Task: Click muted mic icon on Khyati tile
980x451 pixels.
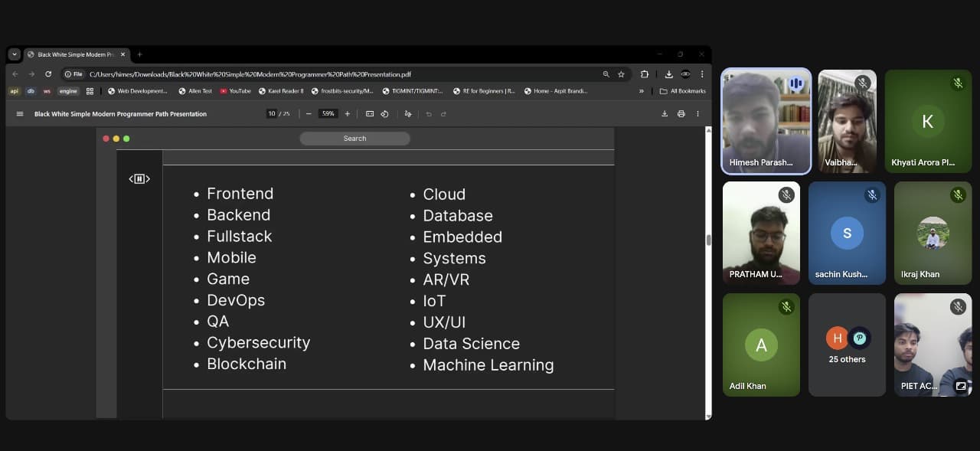Action: pyautogui.click(x=958, y=83)
